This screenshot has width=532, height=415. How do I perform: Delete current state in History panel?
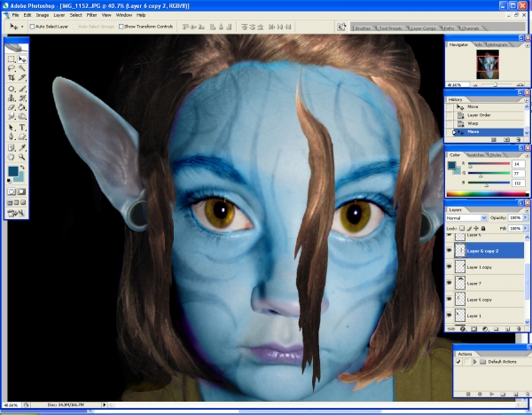click(x=518, y=139)
